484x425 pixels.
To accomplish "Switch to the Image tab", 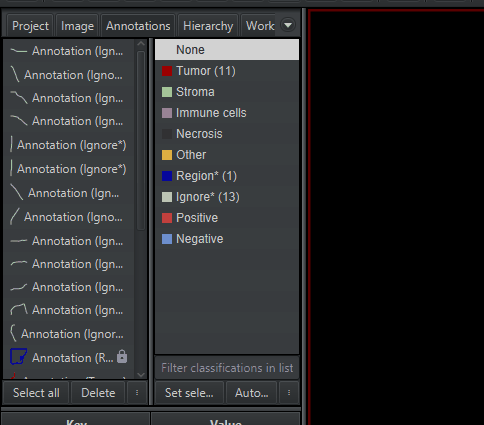I will tap(77, 26).
